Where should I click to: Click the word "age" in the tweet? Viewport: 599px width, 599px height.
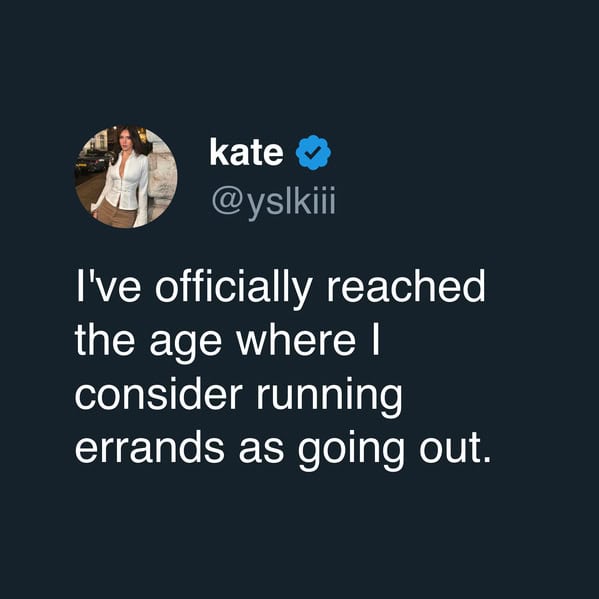[x=186, y=342]
